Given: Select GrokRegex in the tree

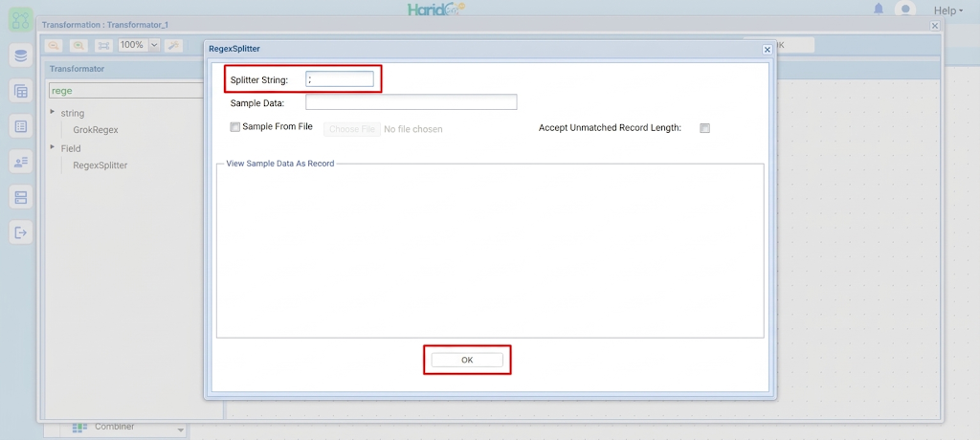Looking at the screenshot, I should click(96, 130).
